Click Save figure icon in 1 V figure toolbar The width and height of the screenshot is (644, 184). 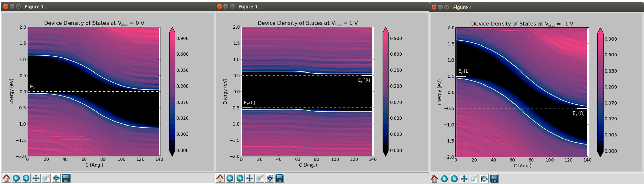click(280, 178)
